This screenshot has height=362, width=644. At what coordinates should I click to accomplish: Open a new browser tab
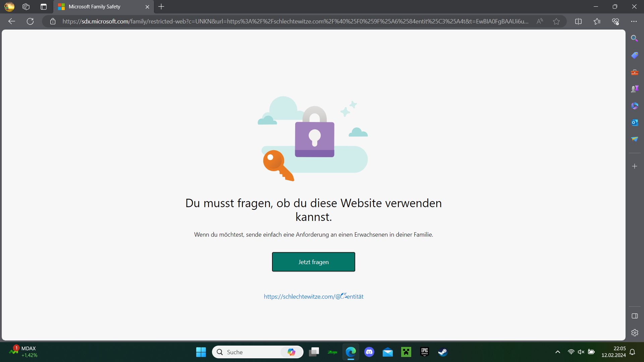tap(161, 7)
